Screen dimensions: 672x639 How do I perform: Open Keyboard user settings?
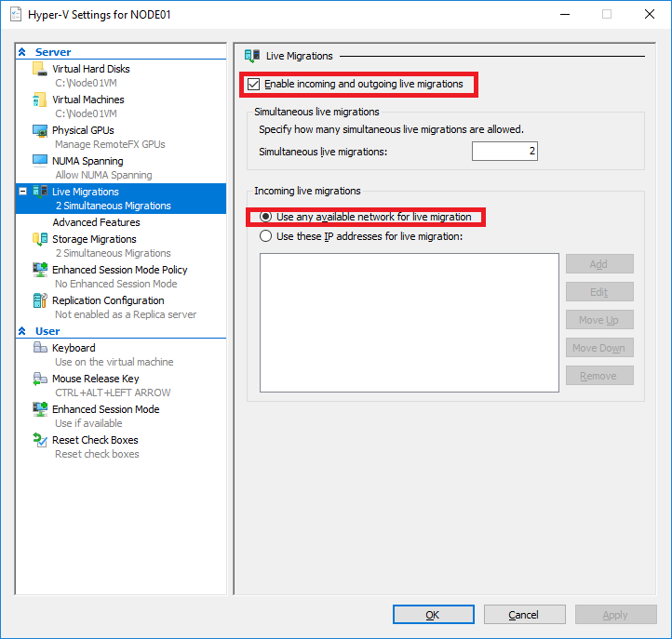tap(74, 348)
